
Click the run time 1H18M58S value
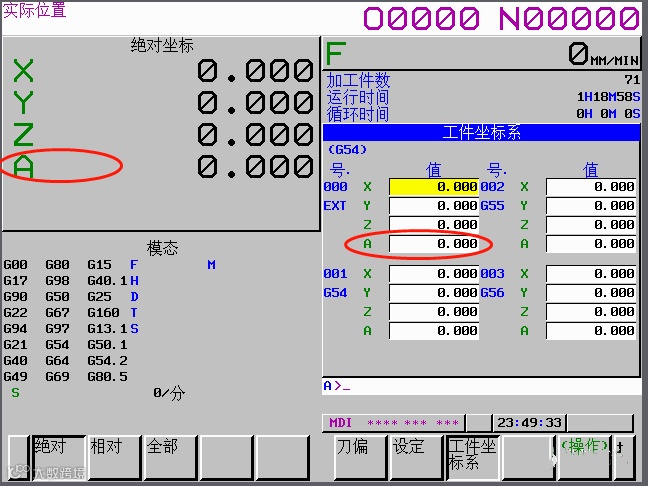pyautogui.click(x=609, y=97)
